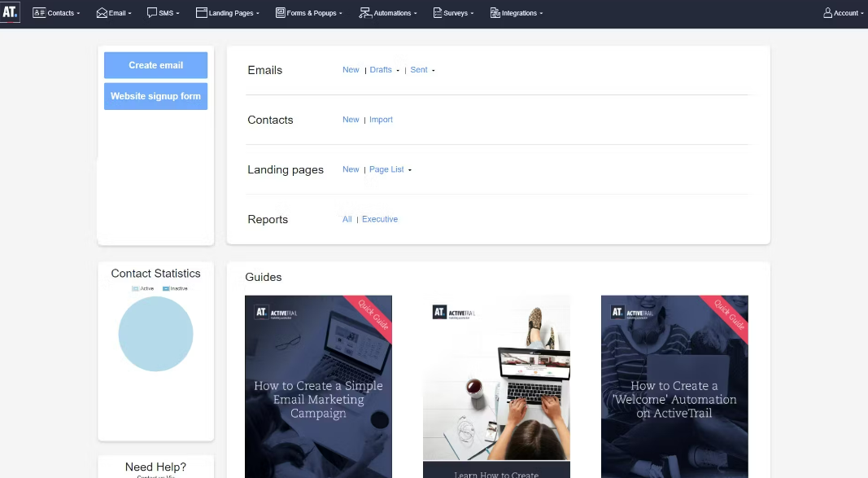Open the Sent dropdown arrow in Emails
868x478 pixels.
434,70
